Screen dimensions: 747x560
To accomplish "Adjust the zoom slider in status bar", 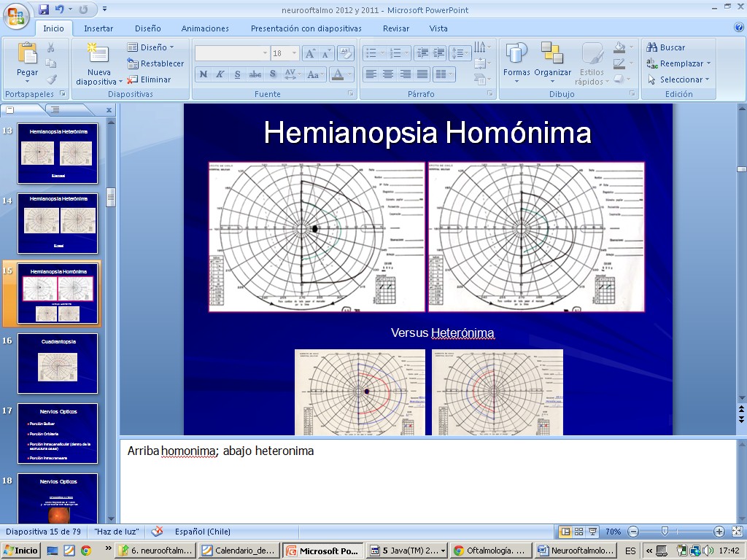I will [x=665, y=532].
